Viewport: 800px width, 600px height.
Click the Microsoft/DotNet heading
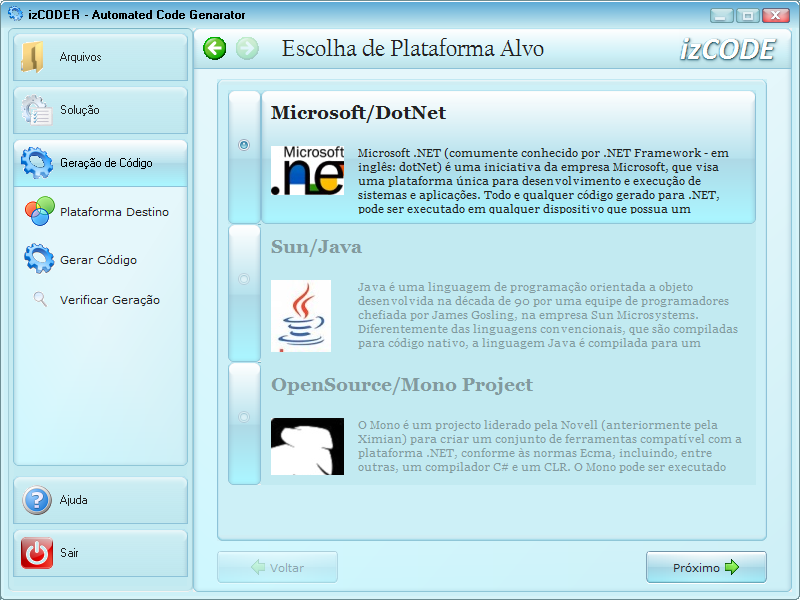[x=358, y=113]
